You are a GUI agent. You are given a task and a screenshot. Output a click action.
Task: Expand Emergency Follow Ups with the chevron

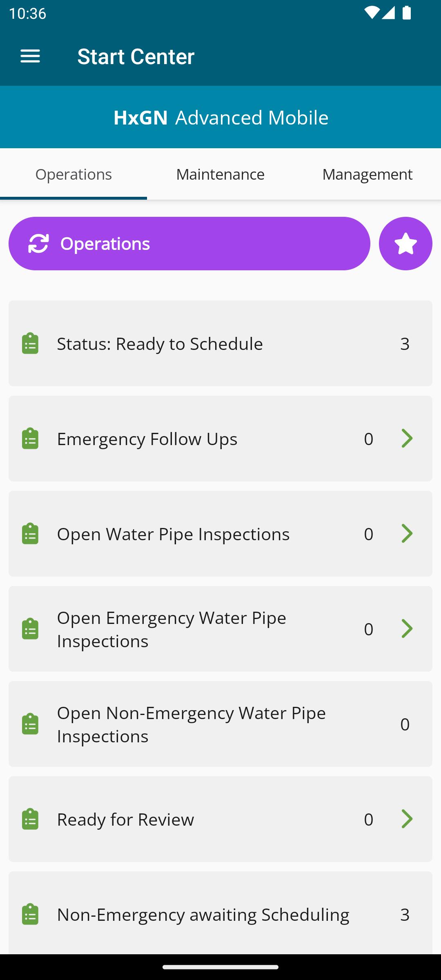click(407, 439)
